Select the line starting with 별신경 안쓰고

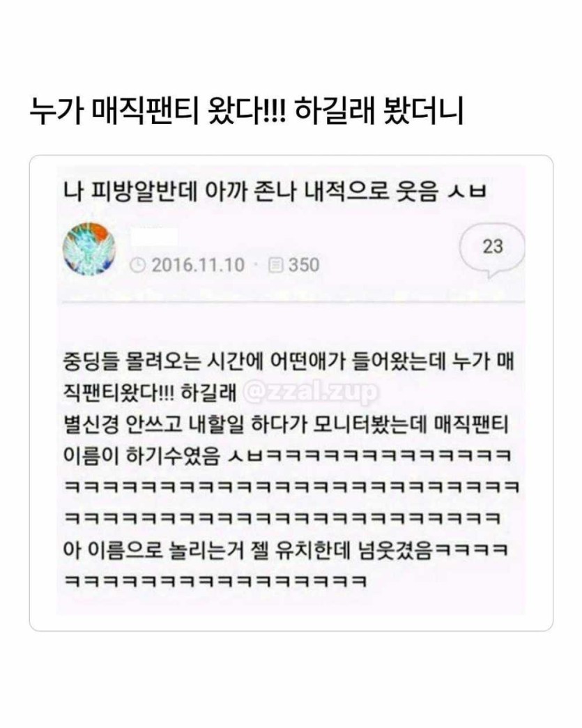[x=286, y=425]
